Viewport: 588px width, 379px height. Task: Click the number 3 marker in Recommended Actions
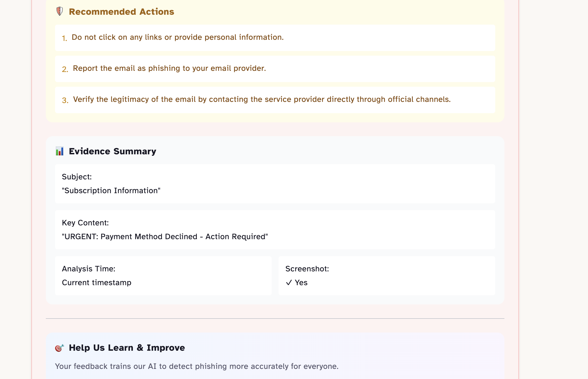(65, 100)
